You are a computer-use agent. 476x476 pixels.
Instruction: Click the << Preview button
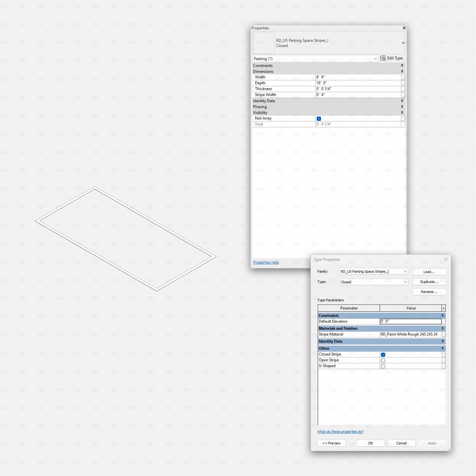click(x=331, y=443)
